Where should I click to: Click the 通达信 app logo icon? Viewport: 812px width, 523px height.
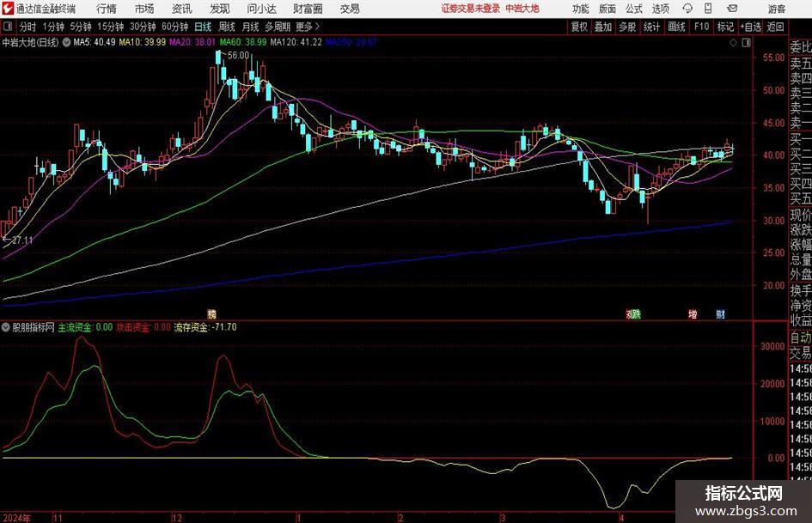click(x=8, y=9)
